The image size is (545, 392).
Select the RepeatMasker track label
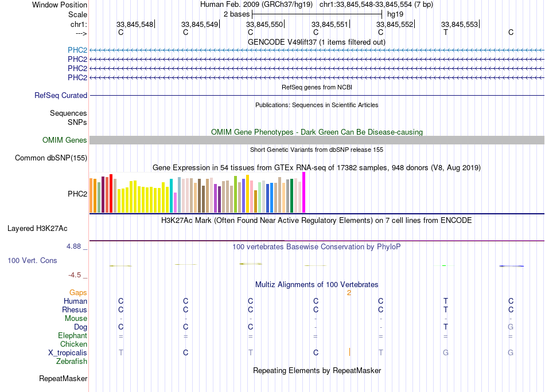[x=63, y=378]
